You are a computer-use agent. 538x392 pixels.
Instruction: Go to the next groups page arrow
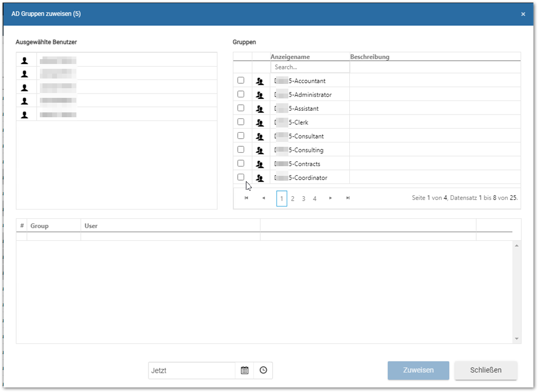330,198
